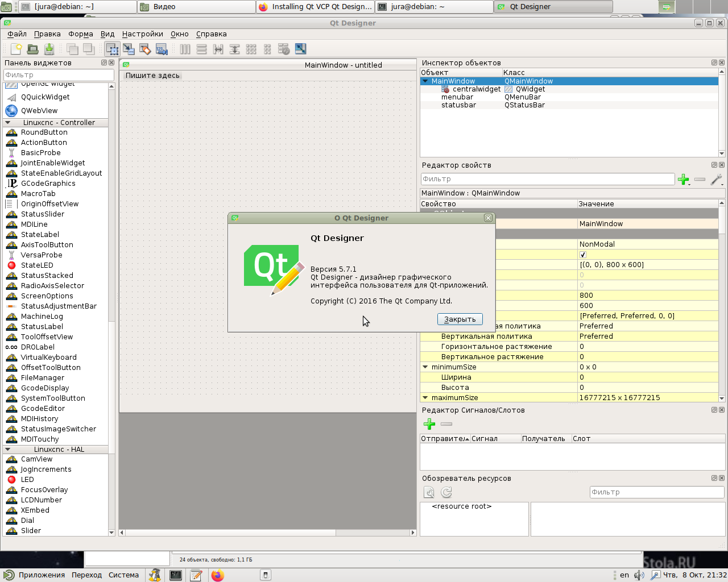Save the form with toolbar save icon
The image size is (728, 582).
coord(49,49)
